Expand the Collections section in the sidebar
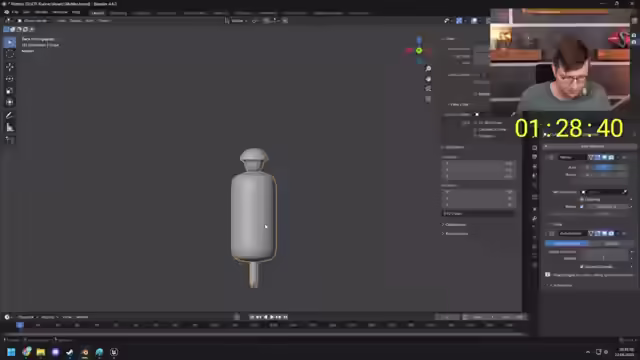This screenshot has height=360, width=640. tap(454, 224)
